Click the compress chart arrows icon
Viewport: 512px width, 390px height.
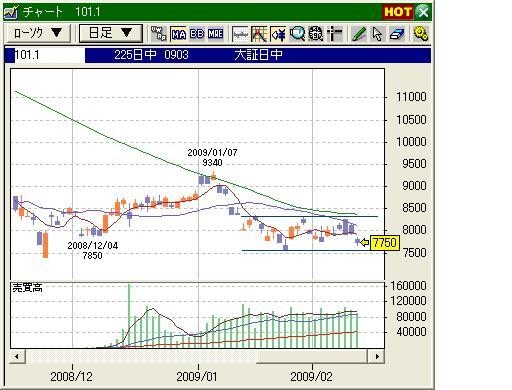point(278,34)
